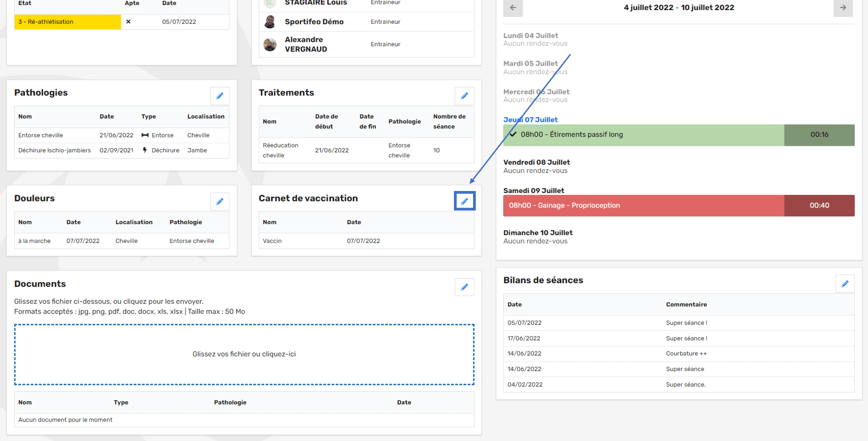
Task: Open the Documents section edit pencil
Action: point(464,287)
